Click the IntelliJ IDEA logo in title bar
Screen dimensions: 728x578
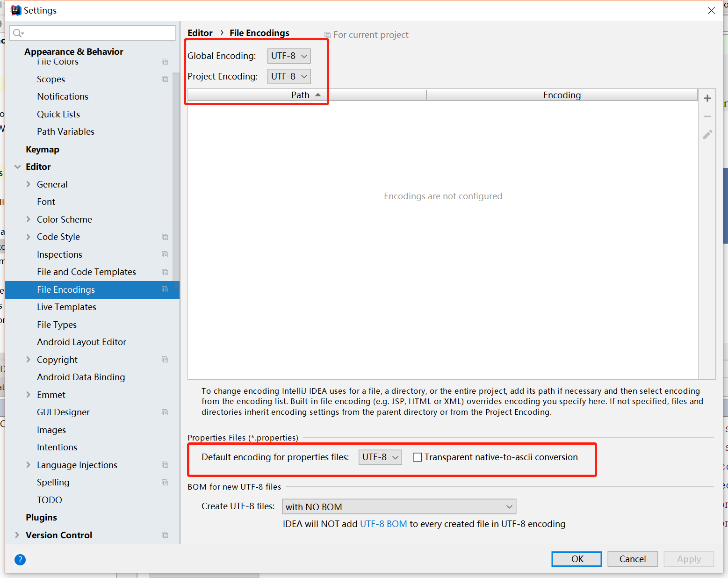(x=15, y=10)
